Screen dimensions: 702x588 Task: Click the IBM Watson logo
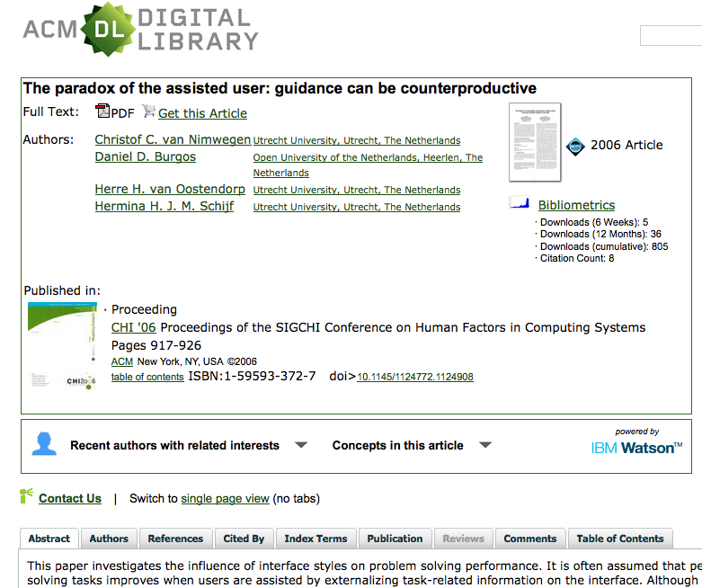(636, 448)
